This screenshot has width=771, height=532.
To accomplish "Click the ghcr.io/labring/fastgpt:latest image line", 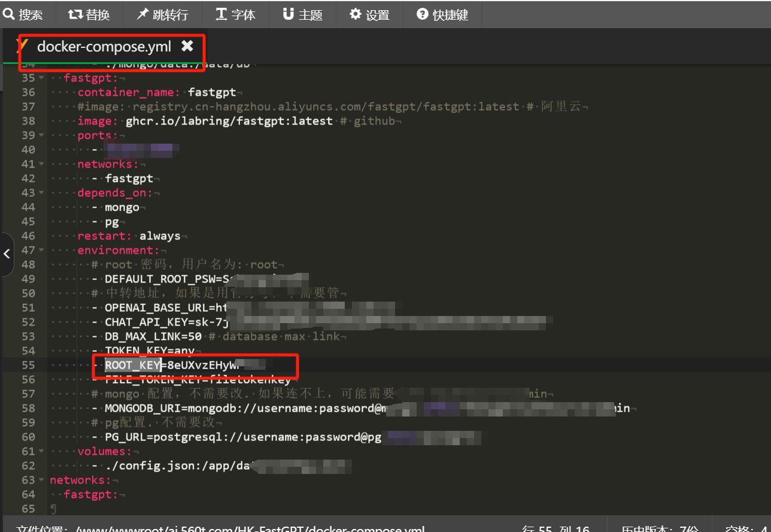I will (x=236, y=121).
